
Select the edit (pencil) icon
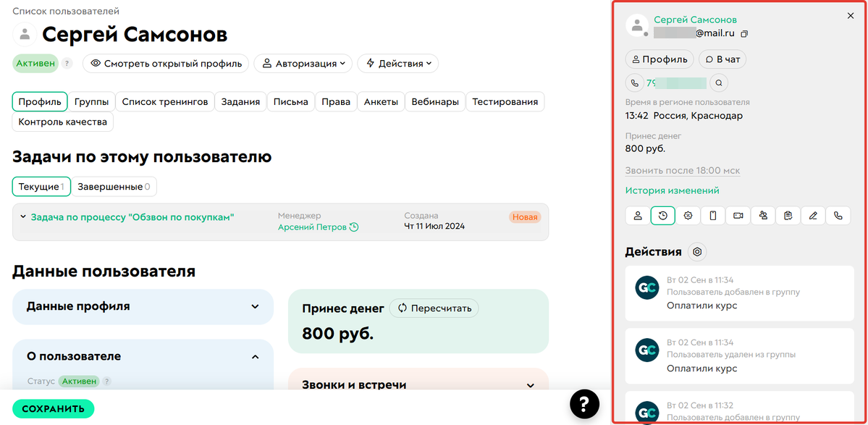coord(812,215)
